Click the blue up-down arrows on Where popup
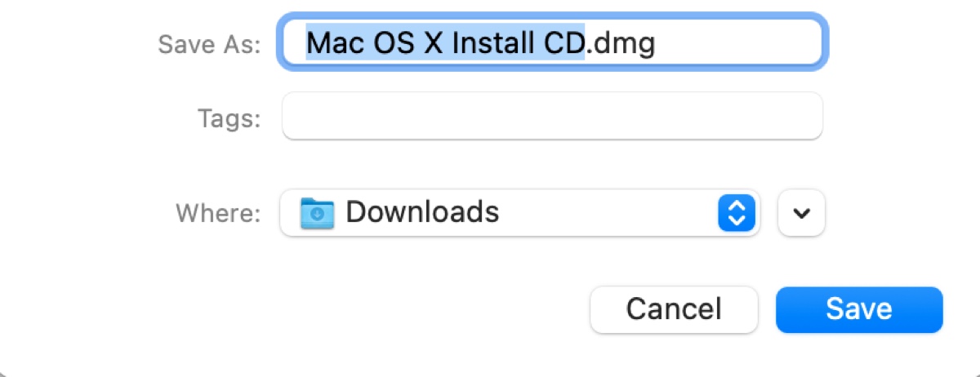This screenshot has height=377, width=980. pyautogui.click(x=736, y=213)
